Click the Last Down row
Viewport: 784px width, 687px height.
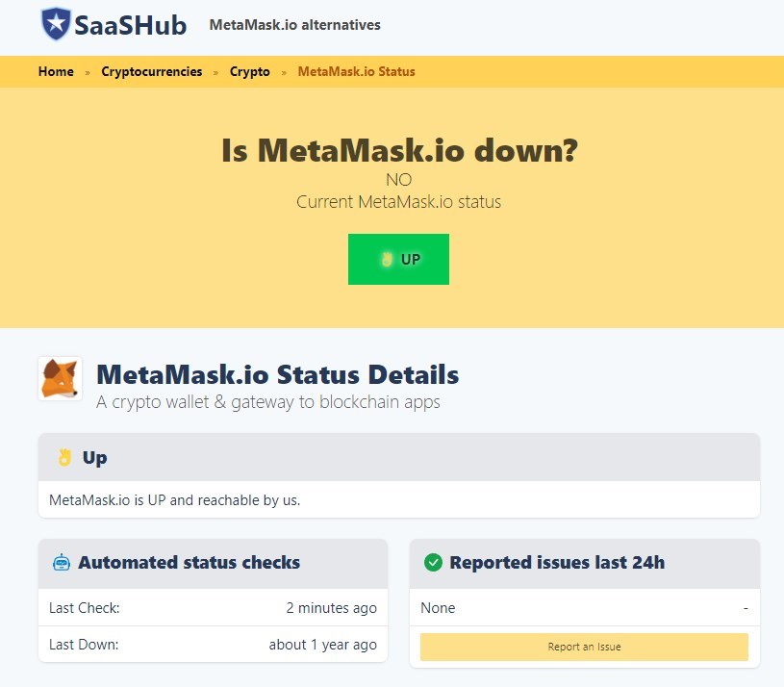coord(213,645)
